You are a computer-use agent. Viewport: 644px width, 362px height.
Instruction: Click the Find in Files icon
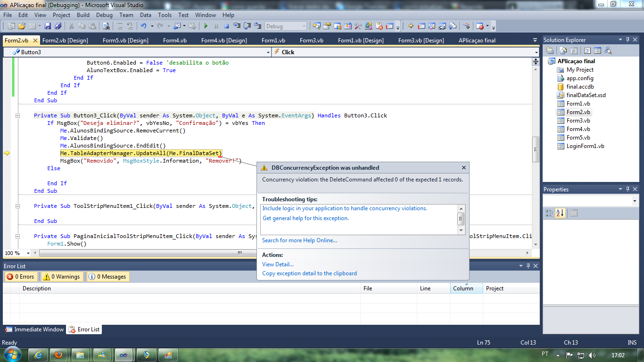coord(107,26)
